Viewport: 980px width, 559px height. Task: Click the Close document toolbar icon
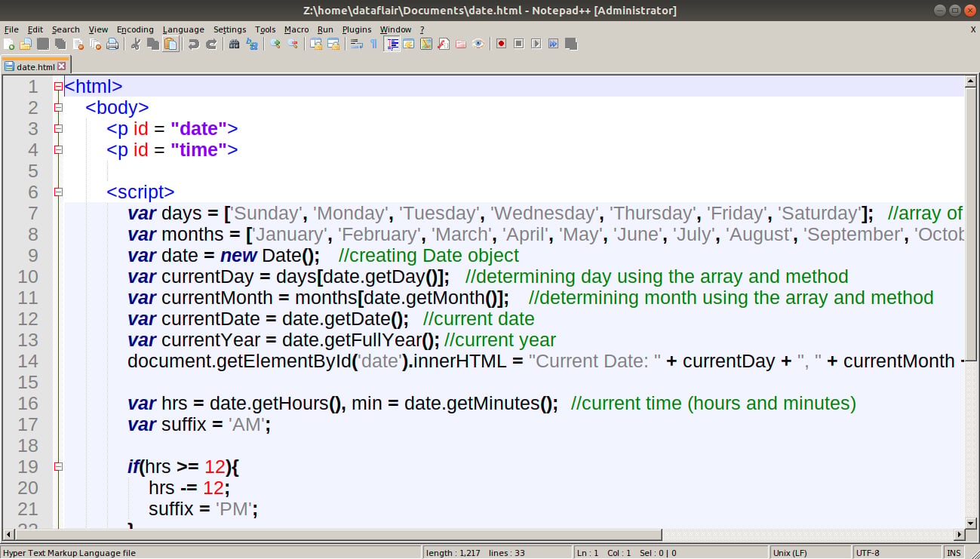click(78, 44)
